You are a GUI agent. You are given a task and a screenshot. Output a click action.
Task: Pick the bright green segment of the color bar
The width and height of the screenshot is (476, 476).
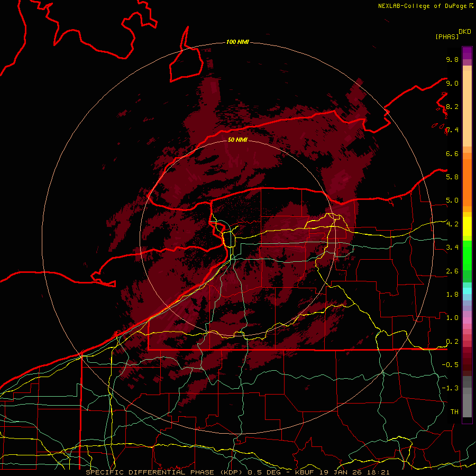(x=467, y=255)
